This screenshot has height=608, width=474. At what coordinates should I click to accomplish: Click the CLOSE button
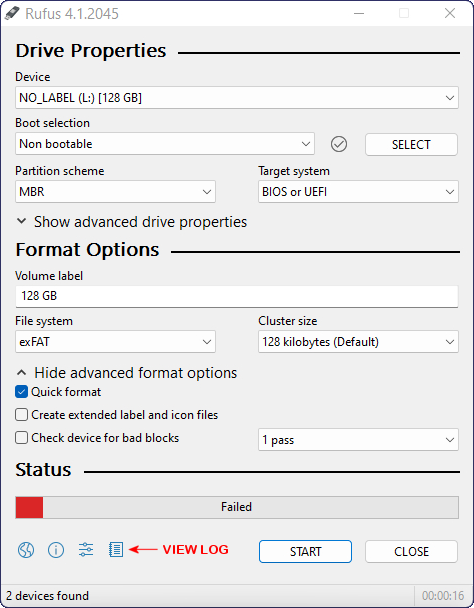pyautogui.click(x=411, y=551)
